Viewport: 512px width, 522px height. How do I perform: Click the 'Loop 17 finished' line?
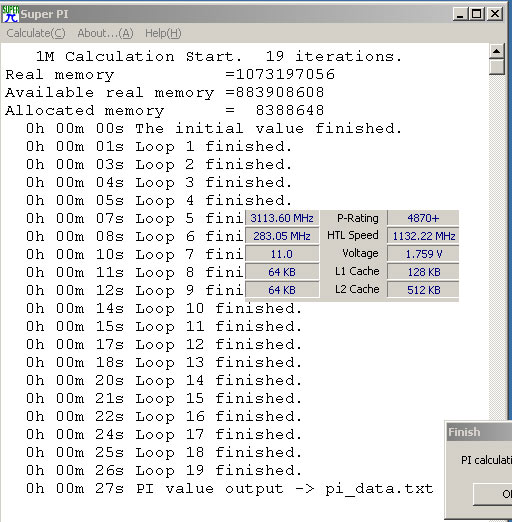(x=164, y=435)
